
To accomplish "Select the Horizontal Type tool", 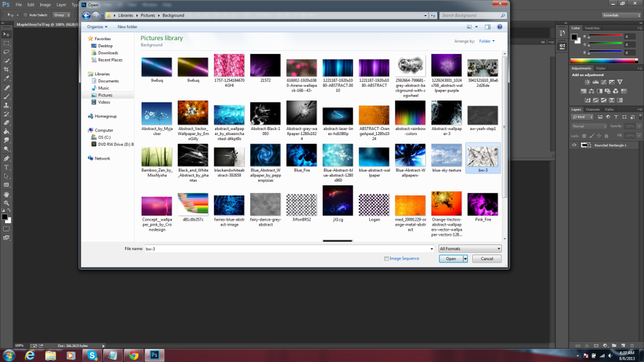I will tap(6, 167).
